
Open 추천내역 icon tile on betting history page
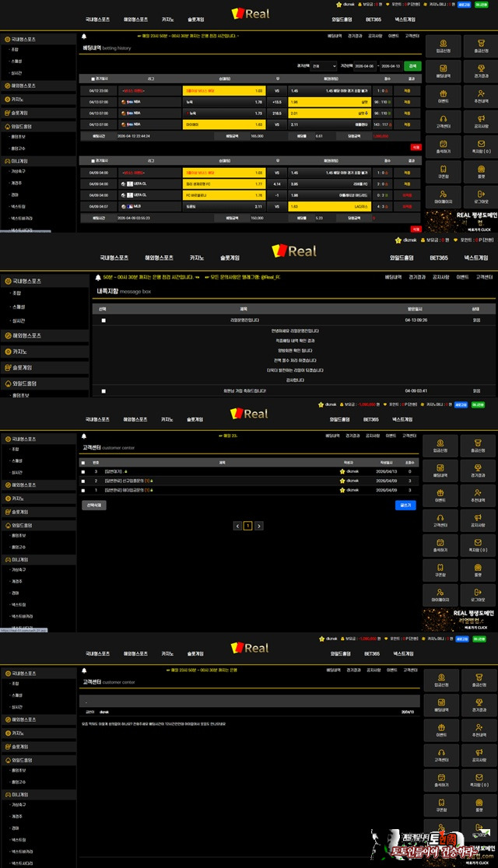(480, 96)
